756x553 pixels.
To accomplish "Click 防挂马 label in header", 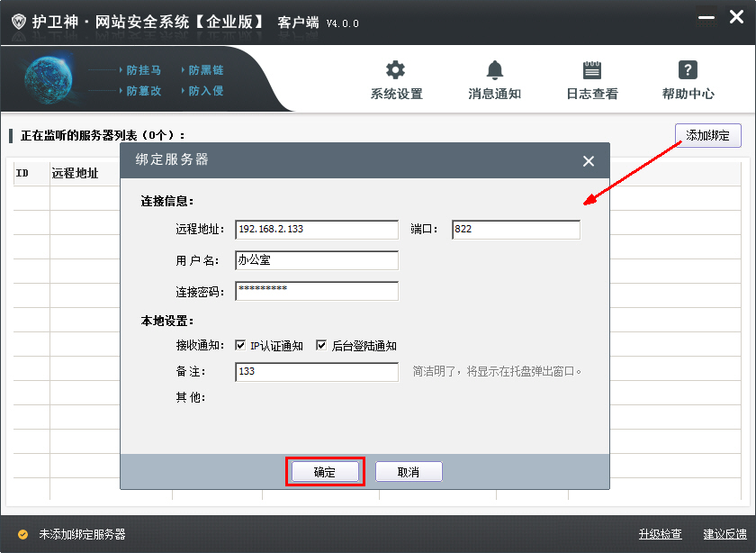I will (144, 70).
